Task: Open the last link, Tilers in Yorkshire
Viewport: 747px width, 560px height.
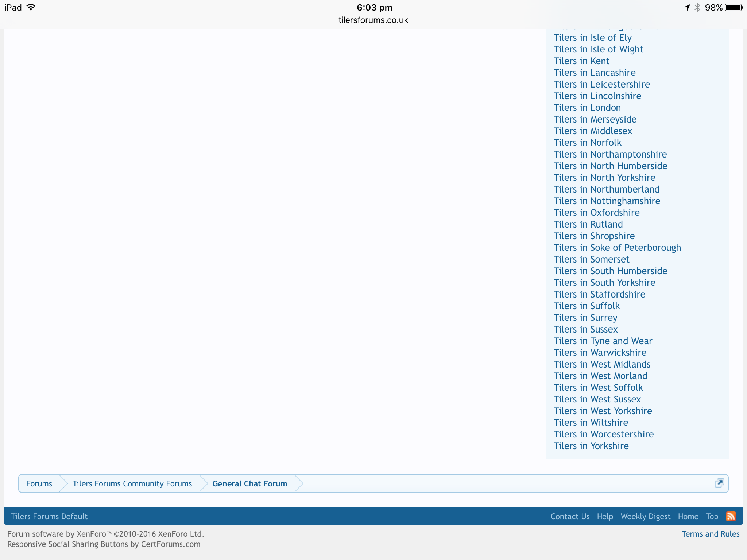Action: pyautogui.click(x=591, y=446)
